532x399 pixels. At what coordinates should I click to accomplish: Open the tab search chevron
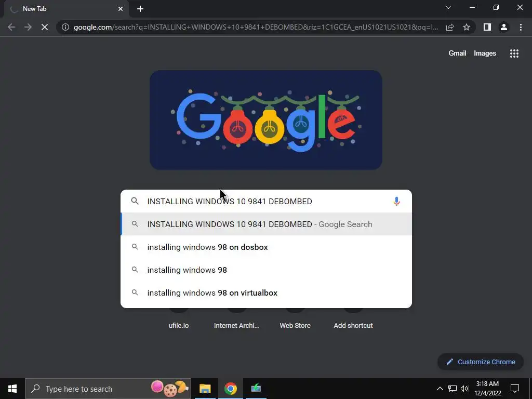448,7
